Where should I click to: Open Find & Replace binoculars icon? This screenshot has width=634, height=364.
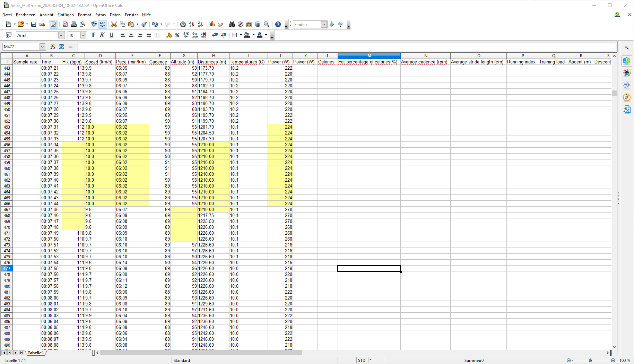(232, 24)
